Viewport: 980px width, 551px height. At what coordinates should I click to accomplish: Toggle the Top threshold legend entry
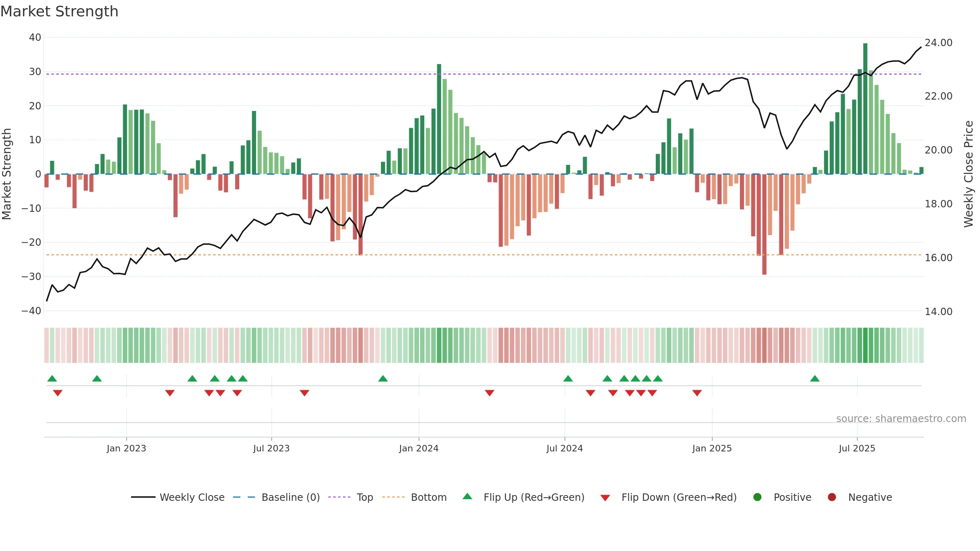[351, 497]
